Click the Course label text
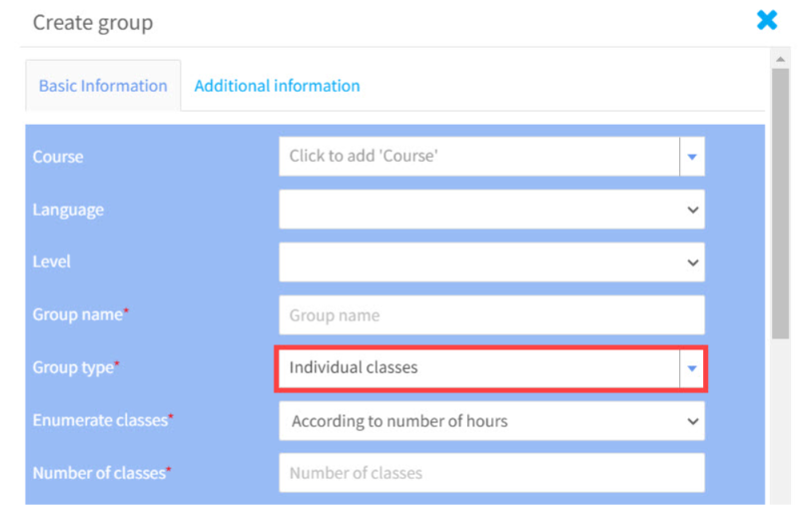812x511 pixels. [x=58, y=157]
